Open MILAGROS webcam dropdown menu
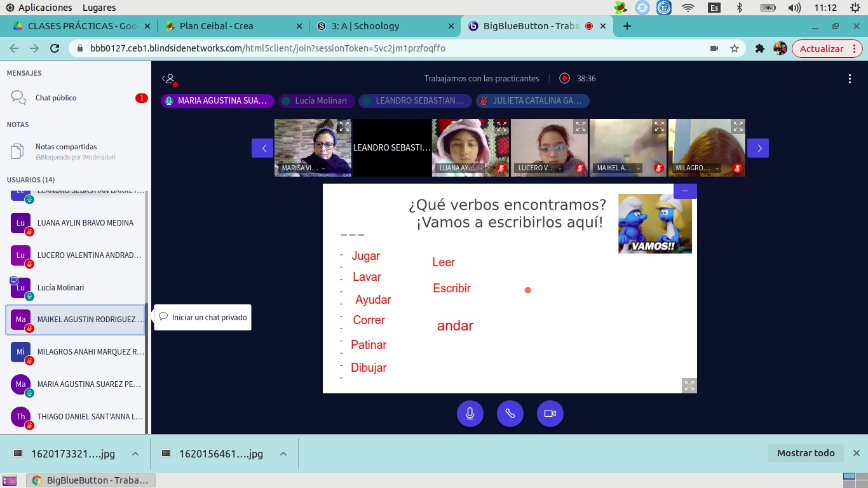This screenshot has width=868, height=488. coord(698,168)
